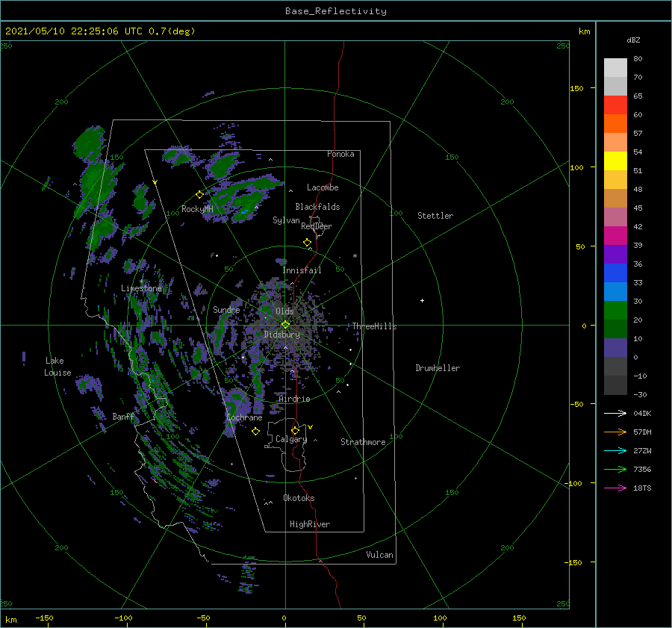Select the yellow diamond marker below RedDeer
672x628 pixels.
click(307, 243)
